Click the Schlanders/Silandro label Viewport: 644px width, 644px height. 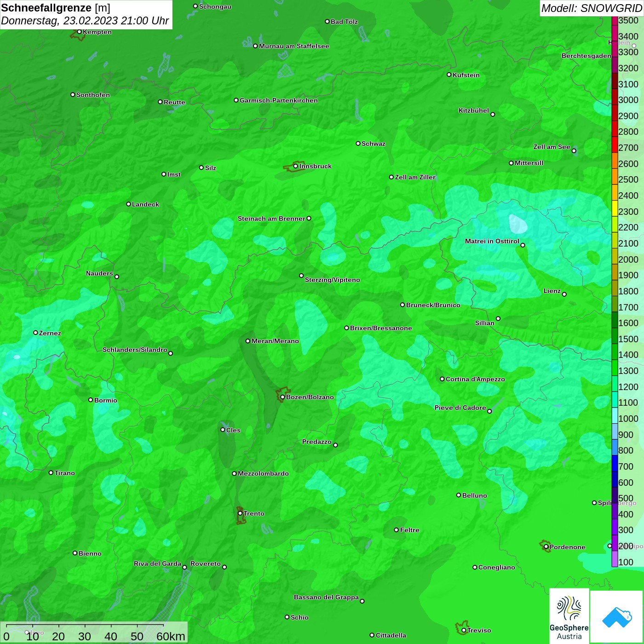coord(135,350)
